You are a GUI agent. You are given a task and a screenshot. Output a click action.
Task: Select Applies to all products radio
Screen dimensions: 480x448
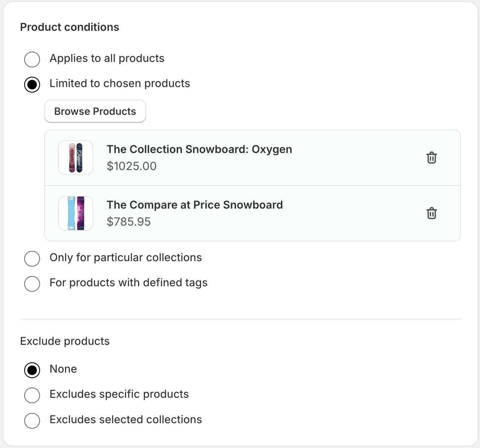coord(32,59)
